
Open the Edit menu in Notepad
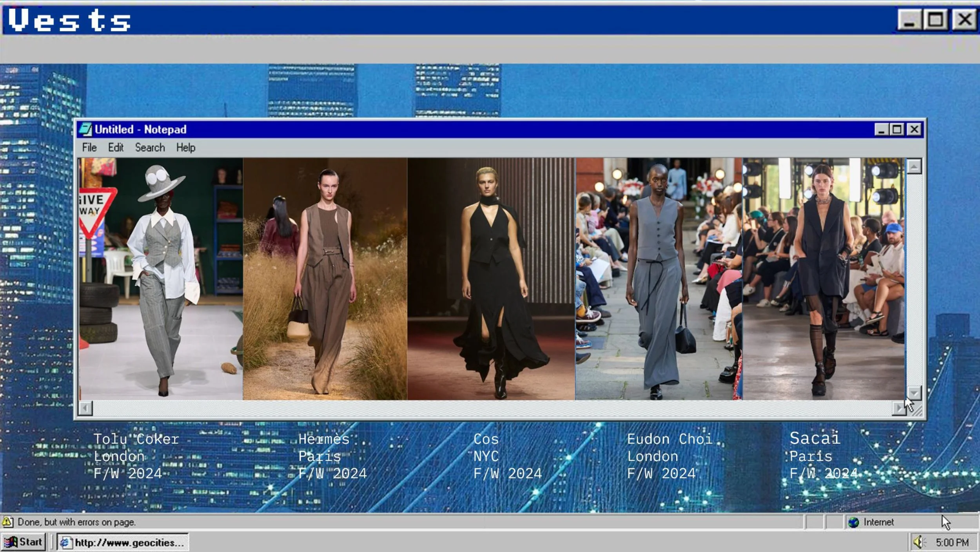coord(116,148)
